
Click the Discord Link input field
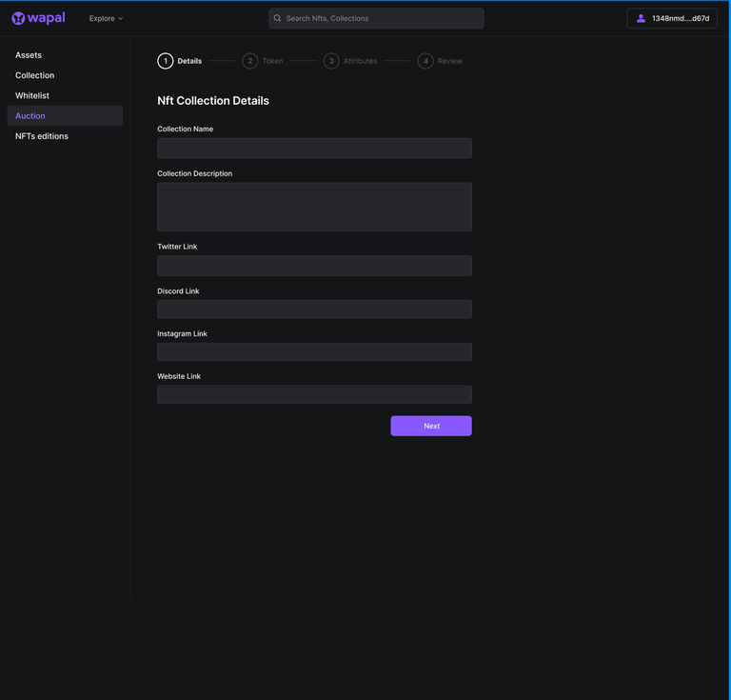(x=314, y=310)
